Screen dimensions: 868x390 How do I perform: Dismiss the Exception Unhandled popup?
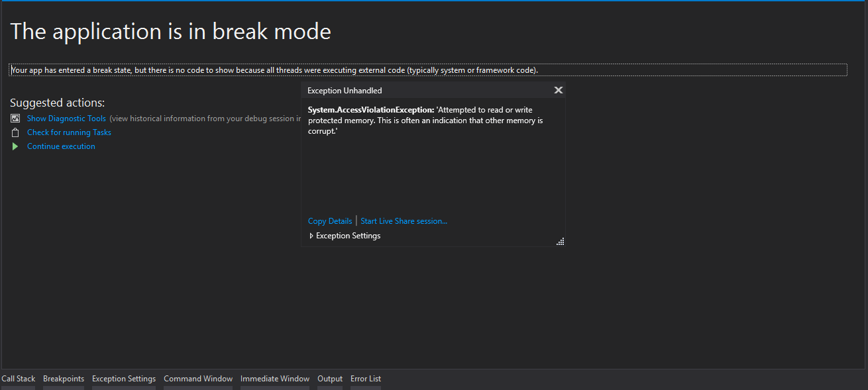(558, 90)
